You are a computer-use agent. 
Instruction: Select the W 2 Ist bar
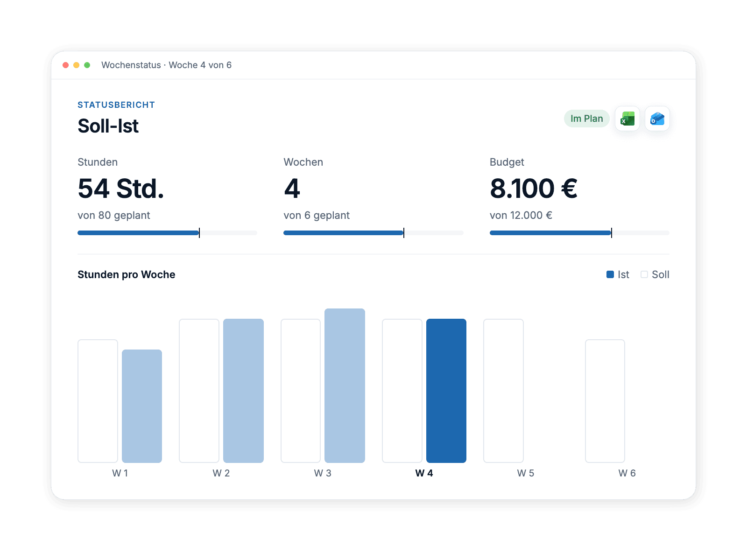tap(243, 391)
